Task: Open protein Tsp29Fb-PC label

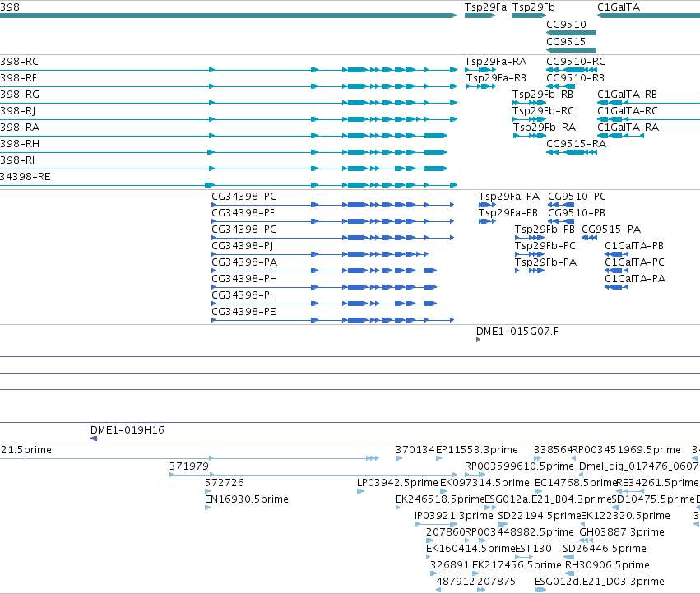Action: [x=545, y=246]
